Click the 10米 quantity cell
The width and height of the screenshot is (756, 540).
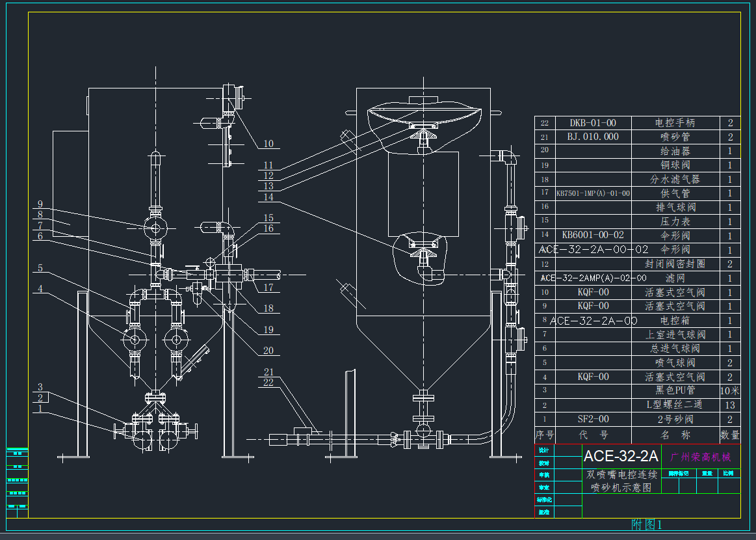coord(730,391)
